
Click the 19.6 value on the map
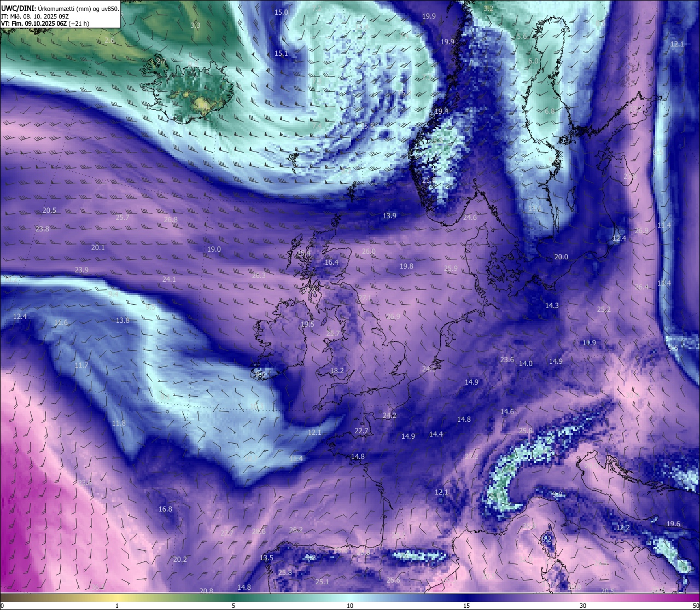673,524
